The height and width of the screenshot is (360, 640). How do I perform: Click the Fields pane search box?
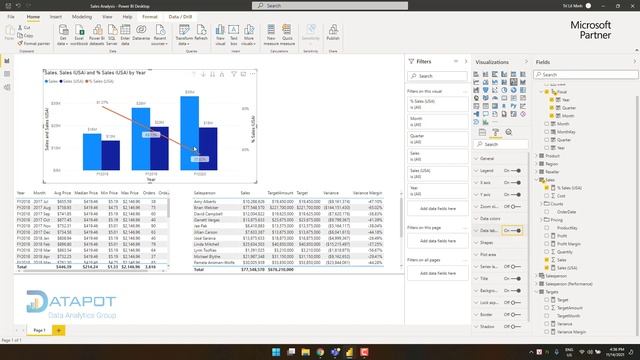[586, 75]
